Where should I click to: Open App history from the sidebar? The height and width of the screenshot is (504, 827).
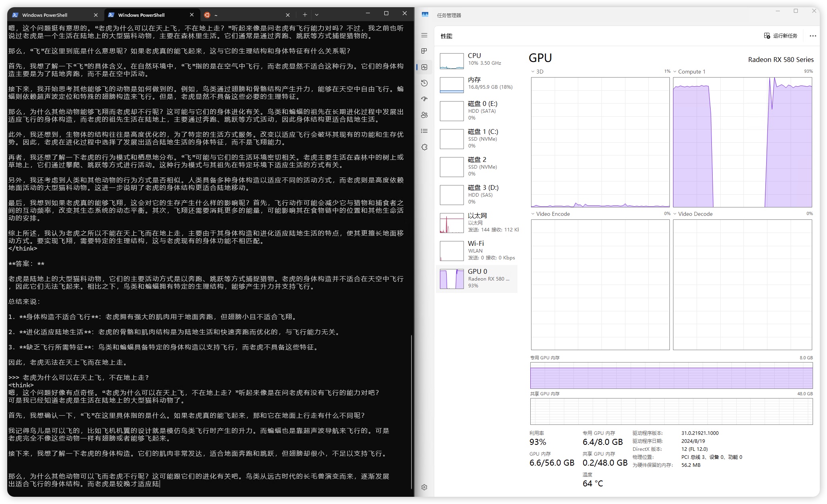click(x=424, y=83)
